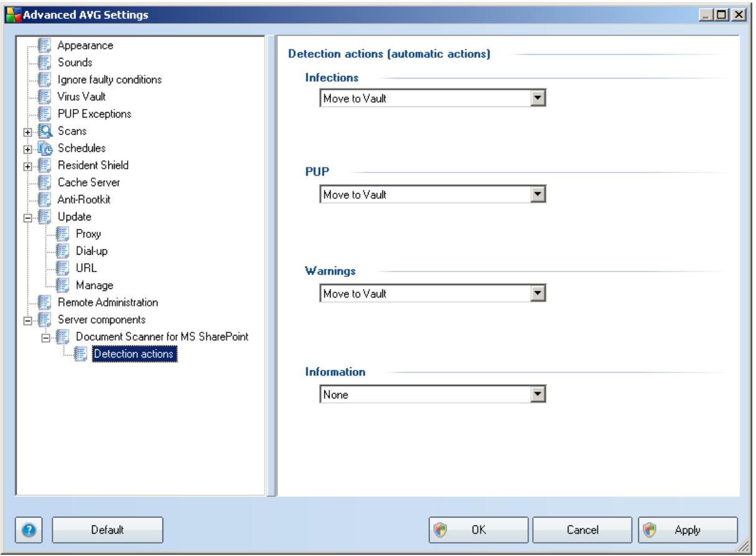Click the Manage item icon

click(64, 286)
